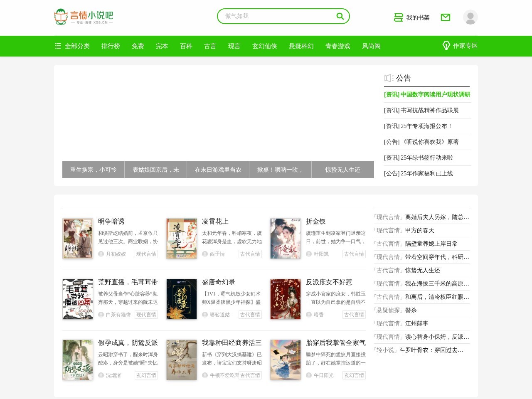Click the 盛唐奇幻录 book cover
Viewport: 532px width, 399px height.
click(182, 299)
